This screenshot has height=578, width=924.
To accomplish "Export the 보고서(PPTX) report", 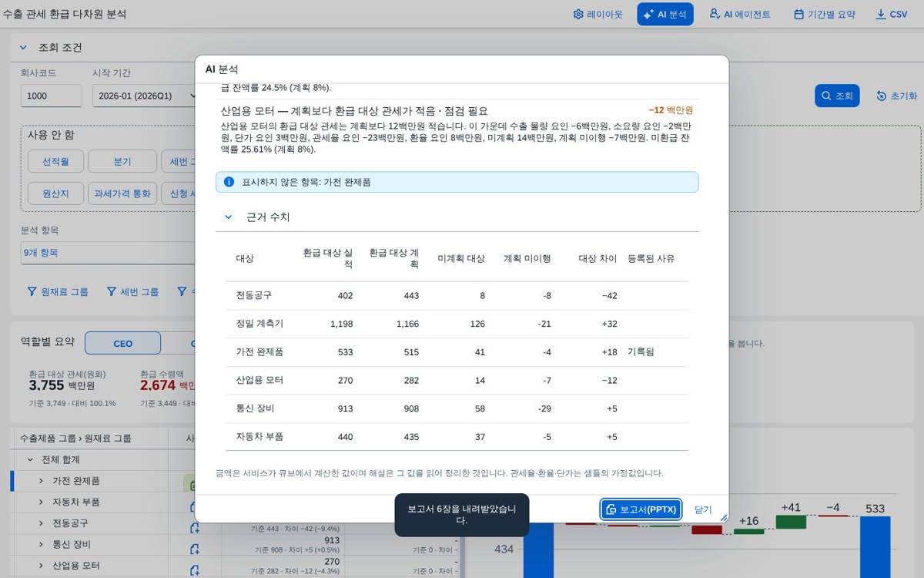I will coord(641,509).
